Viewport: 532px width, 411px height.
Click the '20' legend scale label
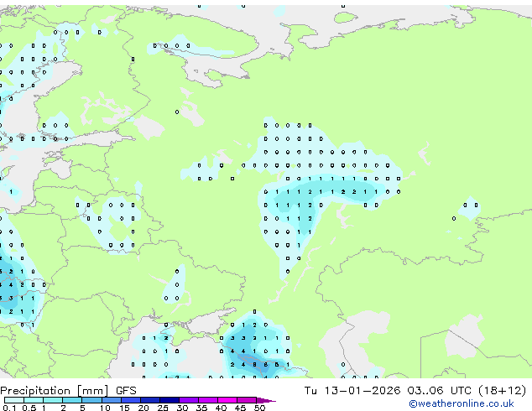click(143, 408)
